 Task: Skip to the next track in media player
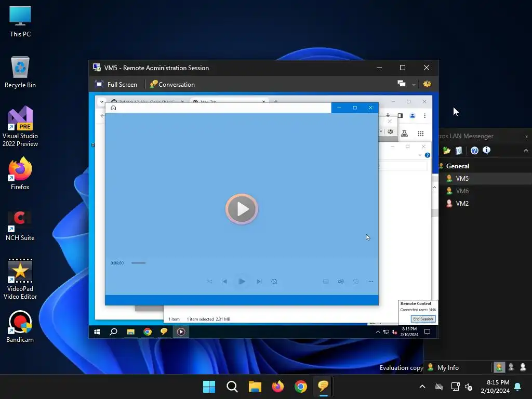coord(259,281)
